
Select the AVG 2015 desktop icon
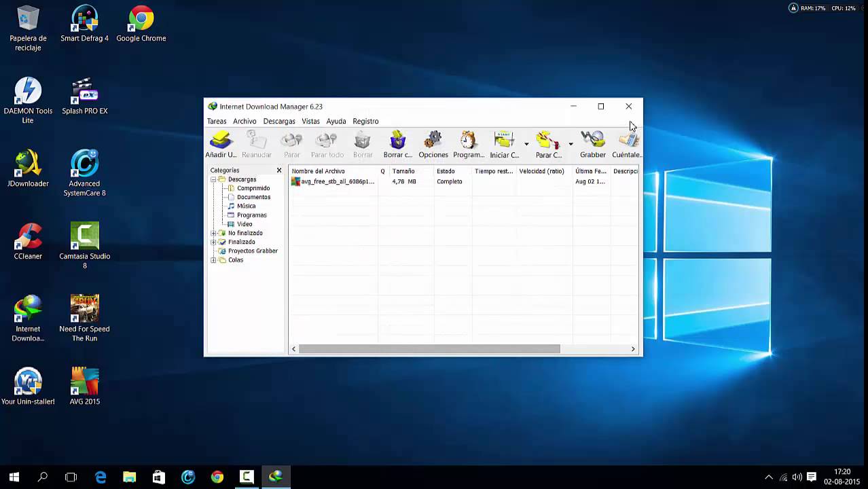click(x=84, y=386)
